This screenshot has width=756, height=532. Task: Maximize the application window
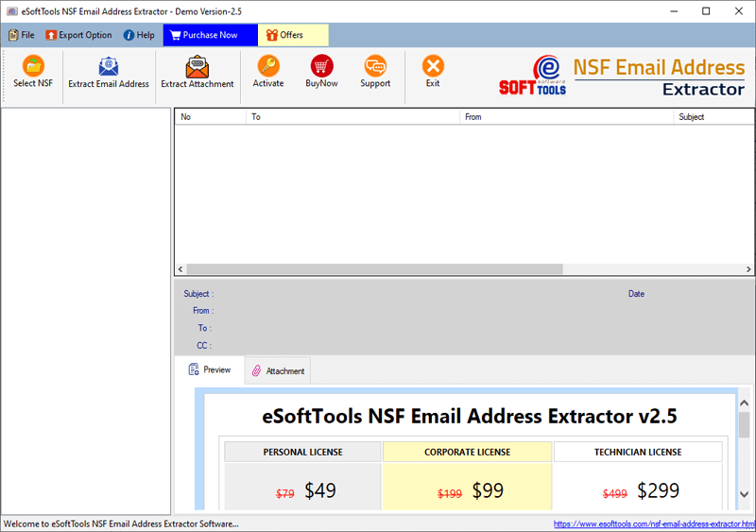tap(706, 11)
